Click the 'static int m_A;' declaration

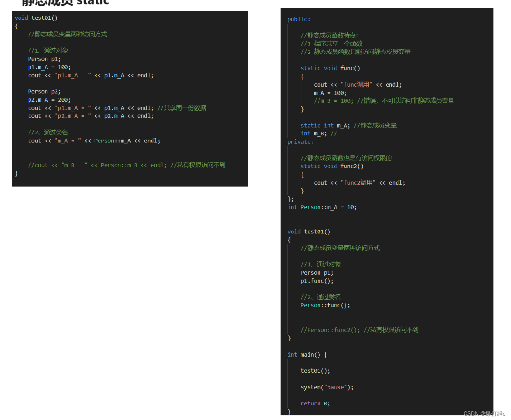click(349, 125)
